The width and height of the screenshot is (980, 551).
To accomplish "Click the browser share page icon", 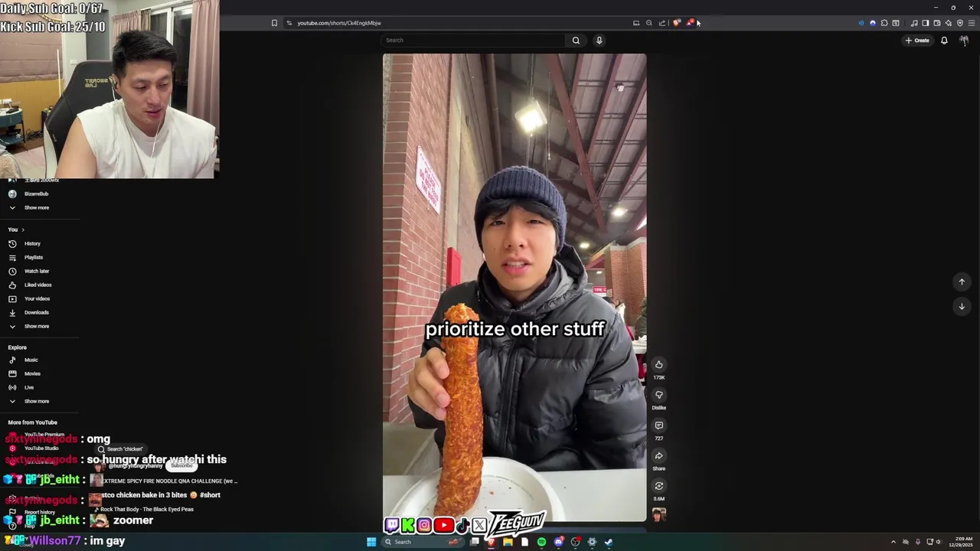I will pos(661,23).
